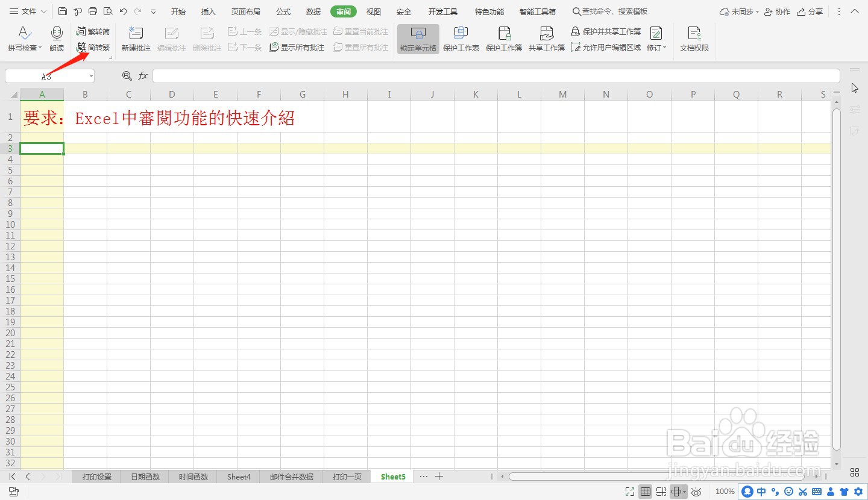The image size is (868, 500).
Task: Expand the arrow next to 文件
Action: 43,11
